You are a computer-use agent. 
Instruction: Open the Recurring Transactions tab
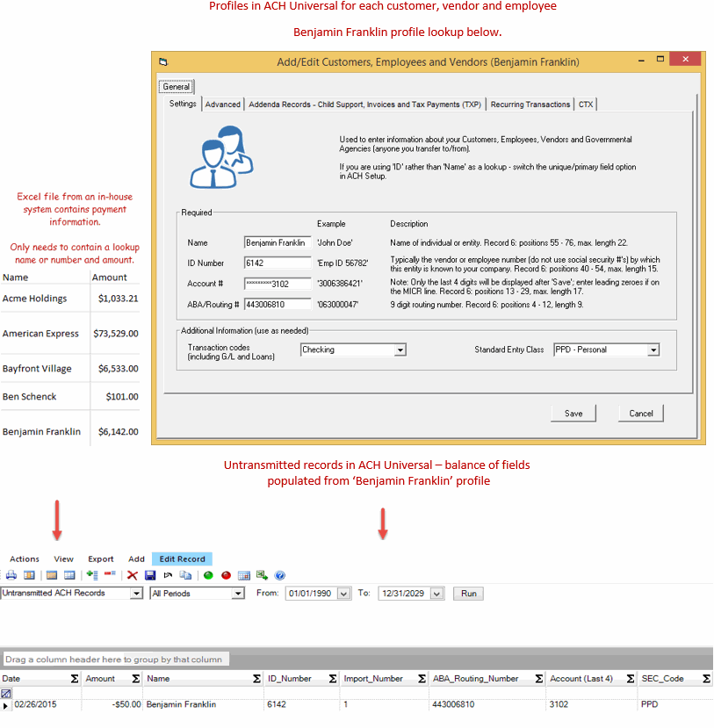(x=530, y=105)
